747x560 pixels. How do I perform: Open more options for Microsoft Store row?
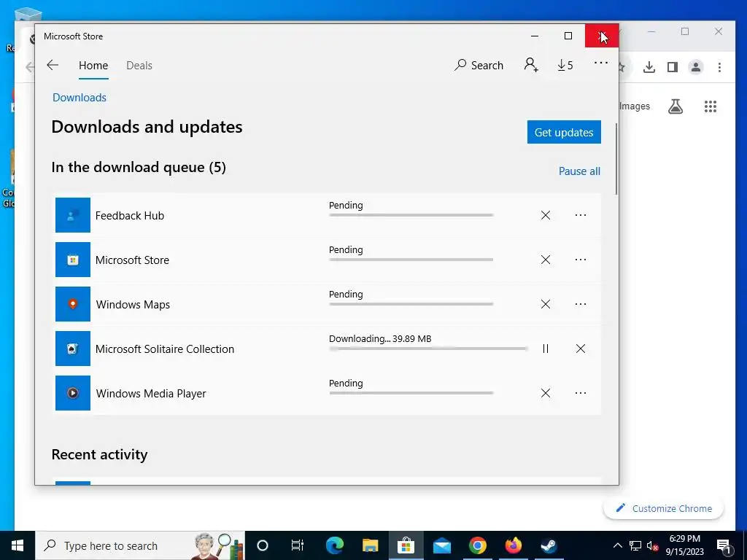coord(580,260)
